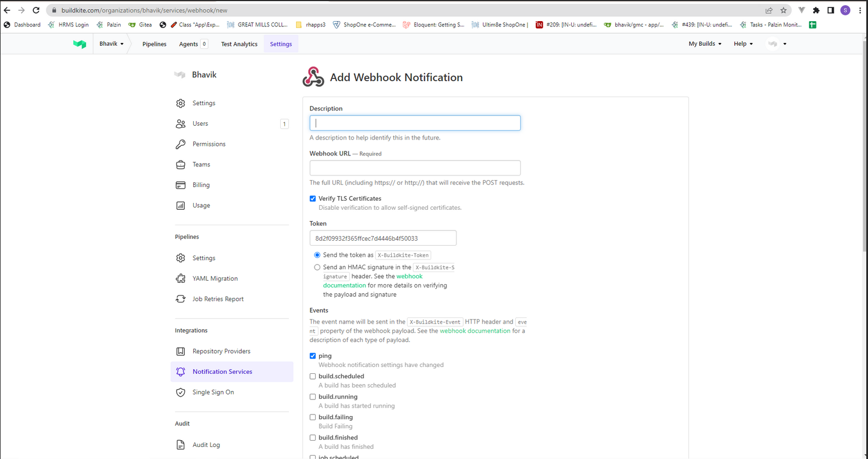Open the My Builds dropdown
Viewport: 868px width, 459px height.
tap(705, 44)
